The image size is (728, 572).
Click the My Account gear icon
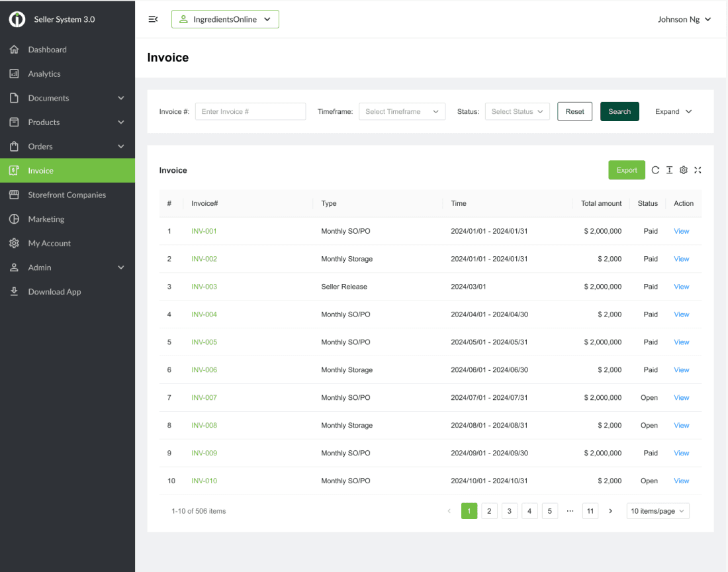(x=15, y=243)
